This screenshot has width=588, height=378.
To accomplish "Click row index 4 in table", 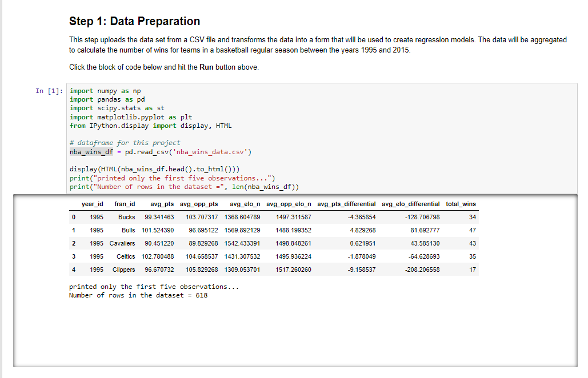I will coord(74,270).
